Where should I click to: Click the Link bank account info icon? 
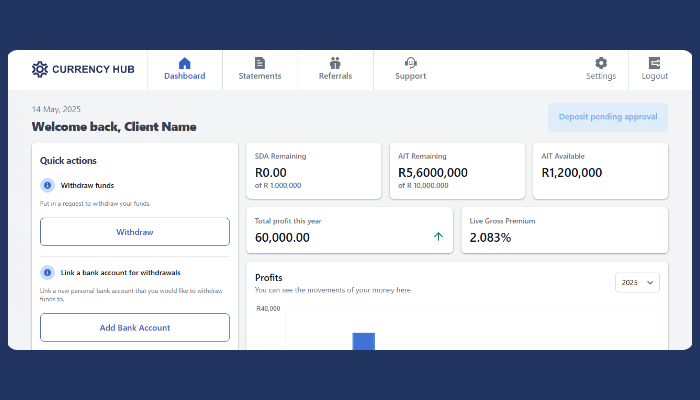pyautogui.click(x=47, y=272)
